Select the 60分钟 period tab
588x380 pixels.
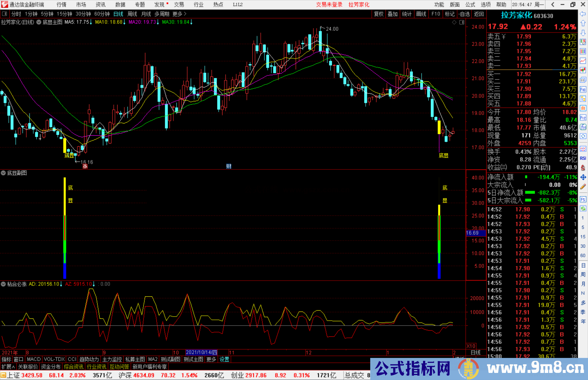click(102, 14)
